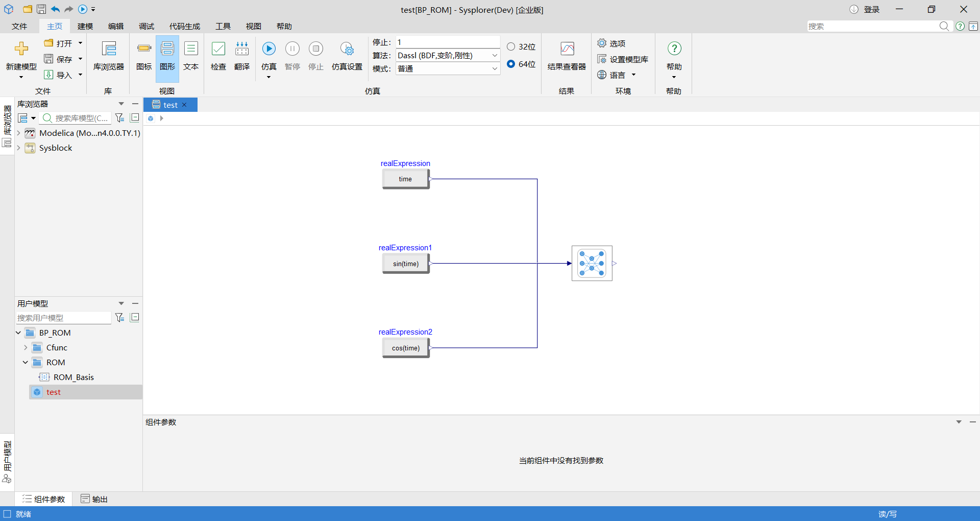Viewport: 980px width, 521px height.
Task: Click the filter icon in user model panel
Action: click(x=120, y=318)
